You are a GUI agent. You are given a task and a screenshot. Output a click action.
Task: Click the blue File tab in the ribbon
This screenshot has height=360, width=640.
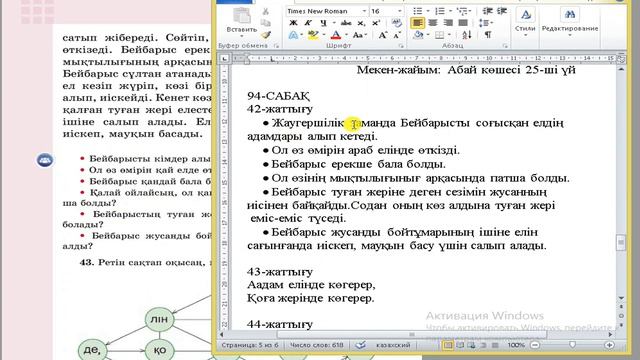235,1
